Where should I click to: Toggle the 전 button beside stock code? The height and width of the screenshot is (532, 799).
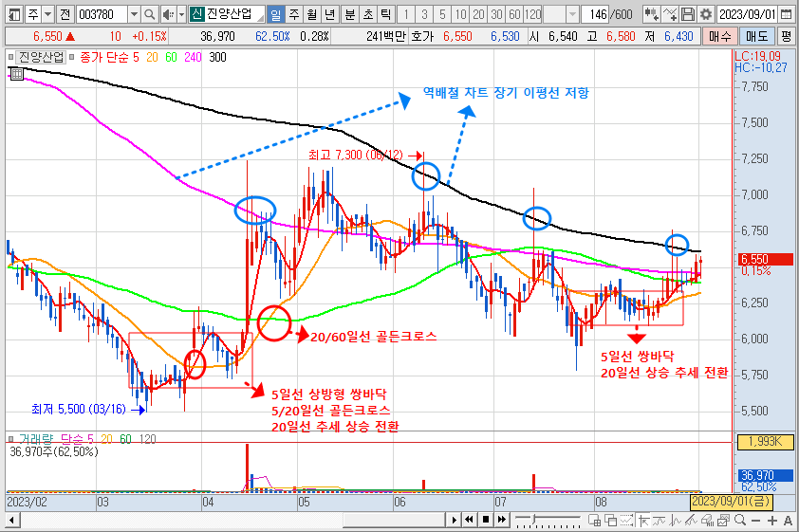click(x=65, y=14)
